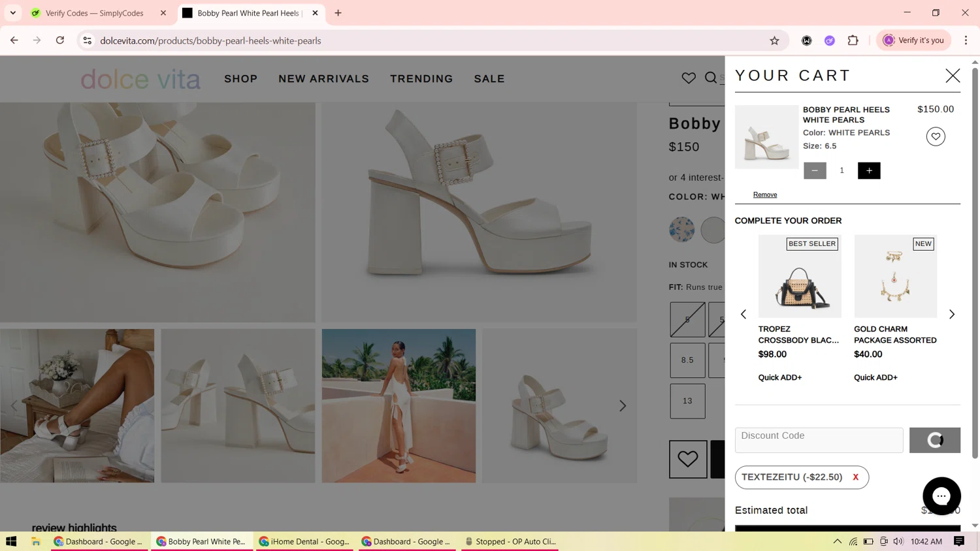Click the dolce vita logo

140,79
